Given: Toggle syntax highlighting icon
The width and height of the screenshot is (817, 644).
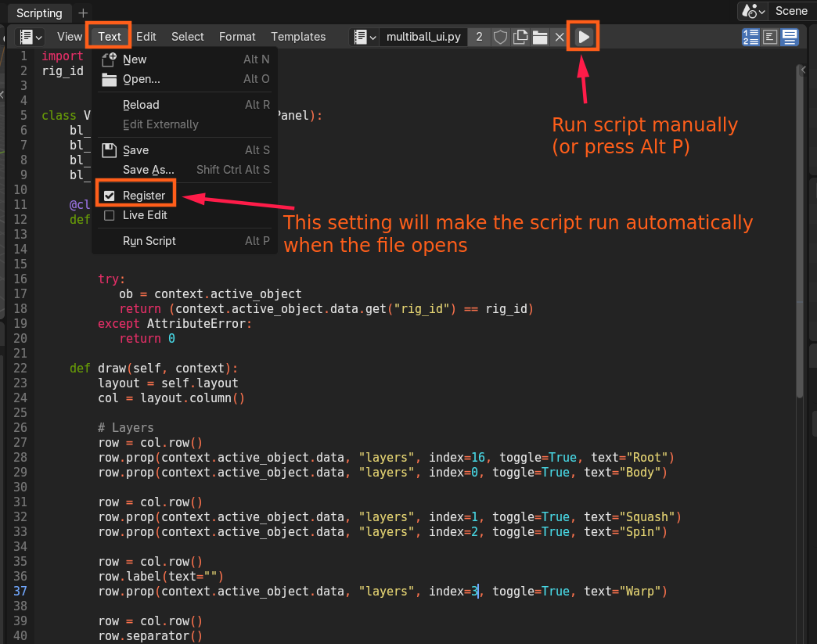Looking at the screenshot, I should (x=790, y=37).
